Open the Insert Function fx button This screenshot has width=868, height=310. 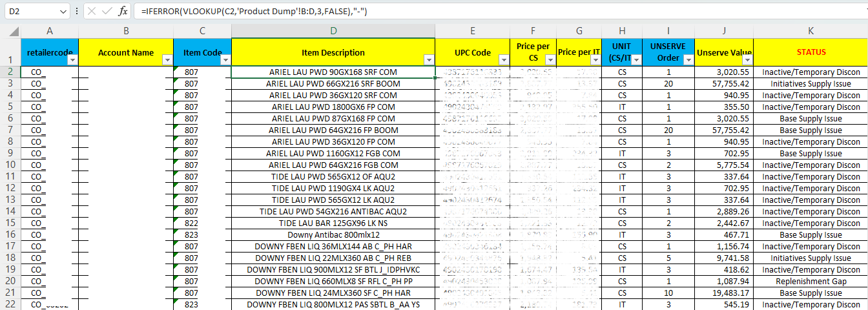(123, 12)
